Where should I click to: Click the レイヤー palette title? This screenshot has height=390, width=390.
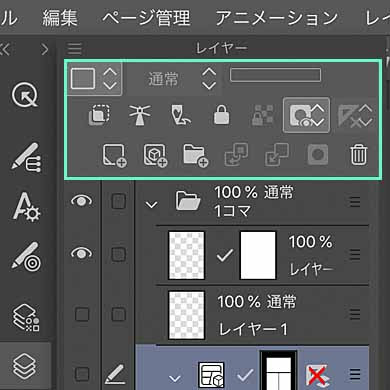coord(222,49)
